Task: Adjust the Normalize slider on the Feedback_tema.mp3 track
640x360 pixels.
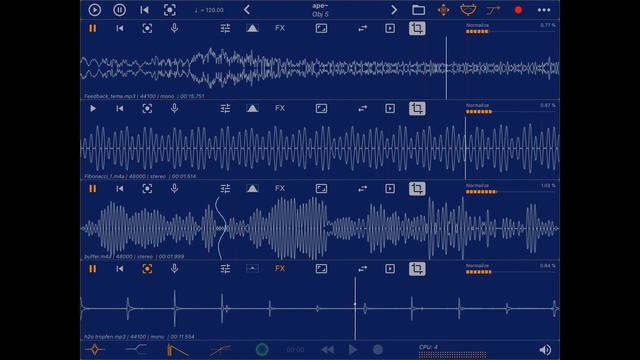Action: [x=510, y=31]
